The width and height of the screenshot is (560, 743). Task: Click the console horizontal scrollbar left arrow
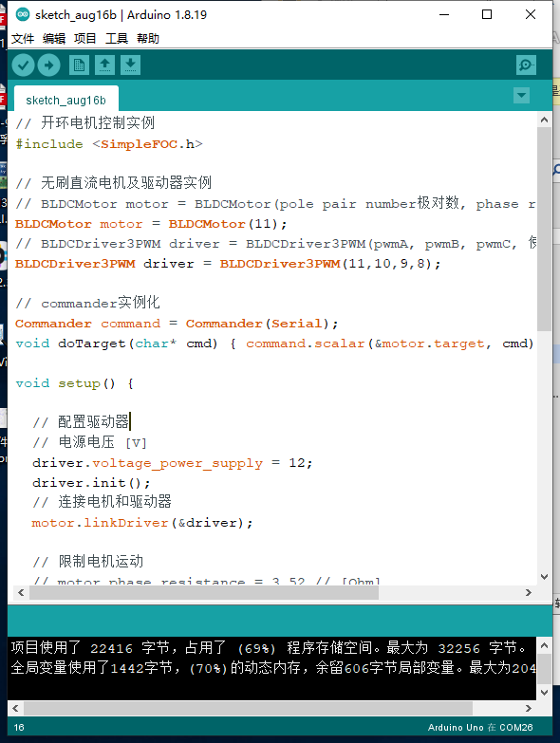[15, 709]
